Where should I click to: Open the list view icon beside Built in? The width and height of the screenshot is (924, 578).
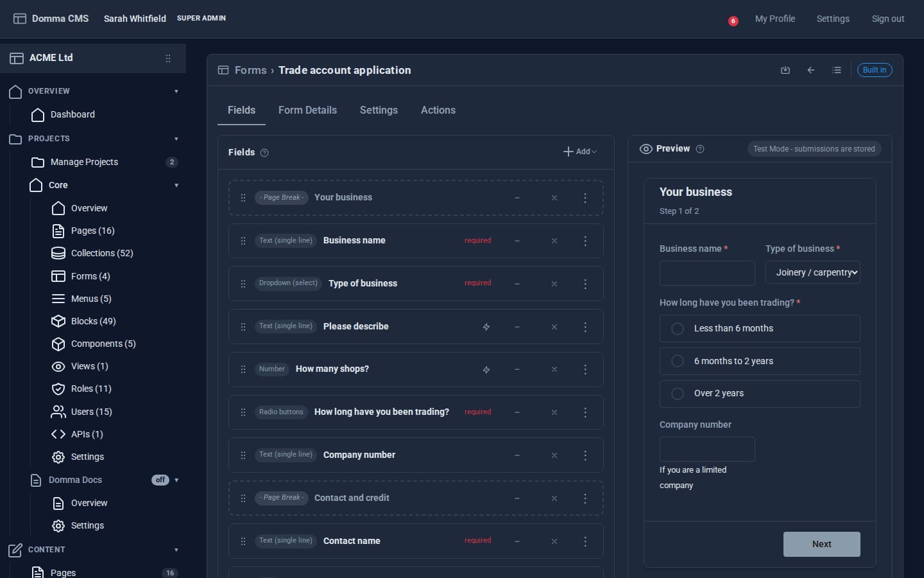point(837,70)
